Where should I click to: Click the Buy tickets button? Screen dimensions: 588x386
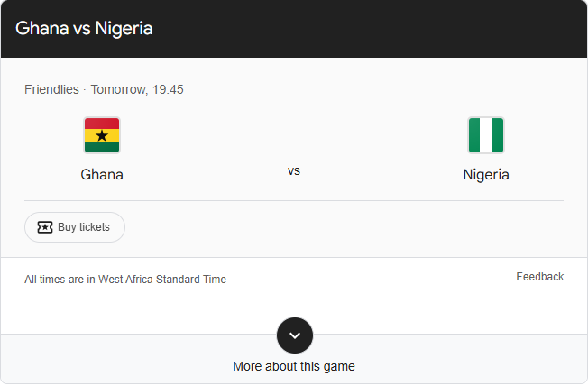[75, 227]
